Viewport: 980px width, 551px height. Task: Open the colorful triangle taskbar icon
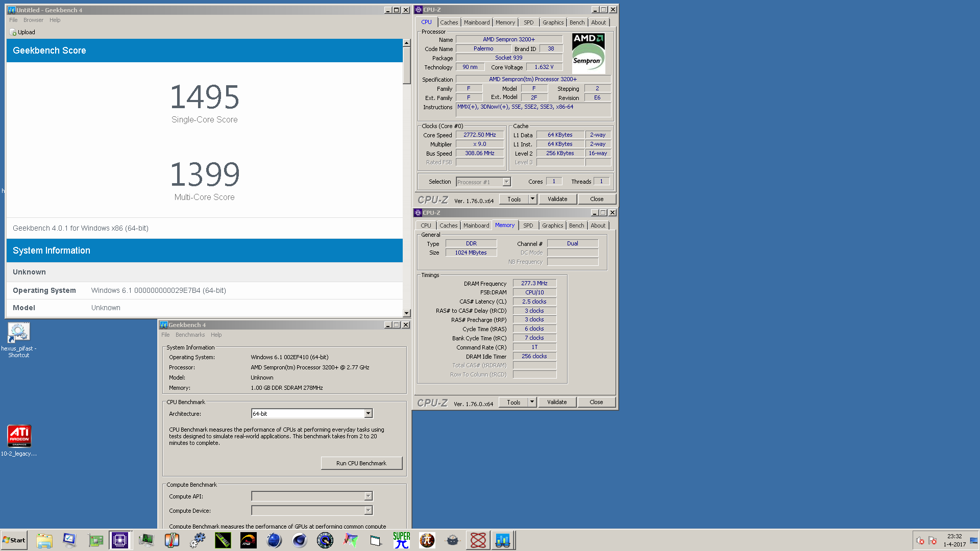351,540
